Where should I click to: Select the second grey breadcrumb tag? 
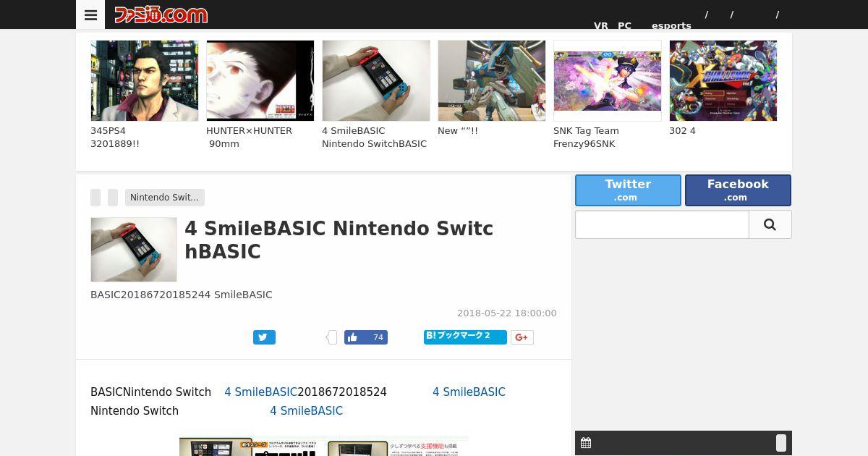click(x=113, y=198)
